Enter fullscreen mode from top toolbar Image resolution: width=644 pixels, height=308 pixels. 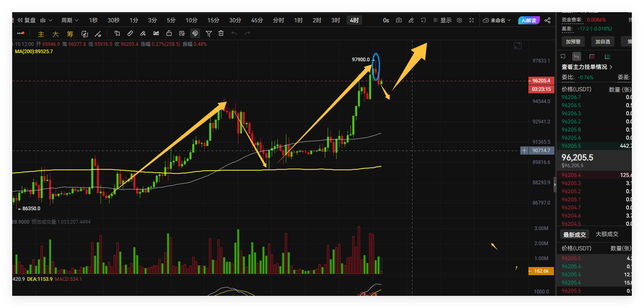[x=472, y=20]
